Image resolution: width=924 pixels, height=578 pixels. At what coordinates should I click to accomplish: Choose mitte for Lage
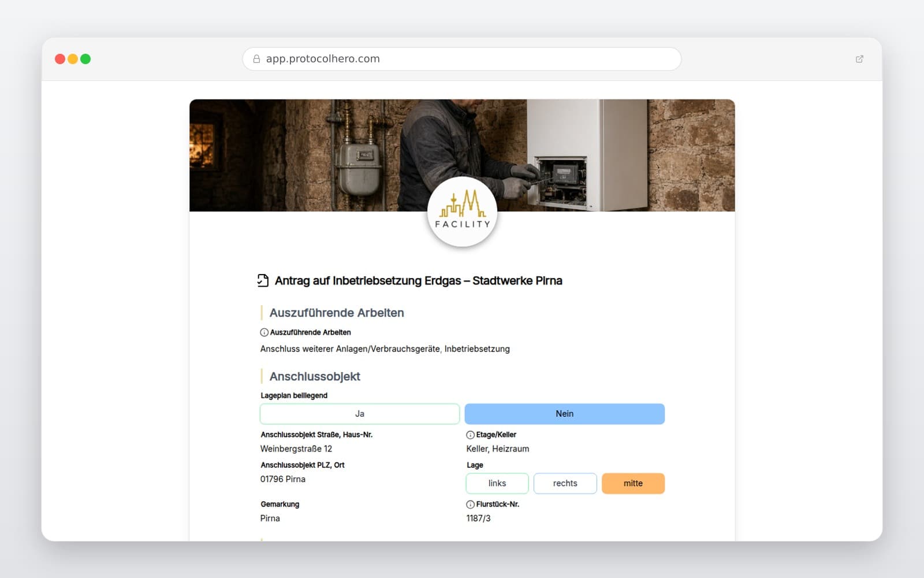click(633, 483)
